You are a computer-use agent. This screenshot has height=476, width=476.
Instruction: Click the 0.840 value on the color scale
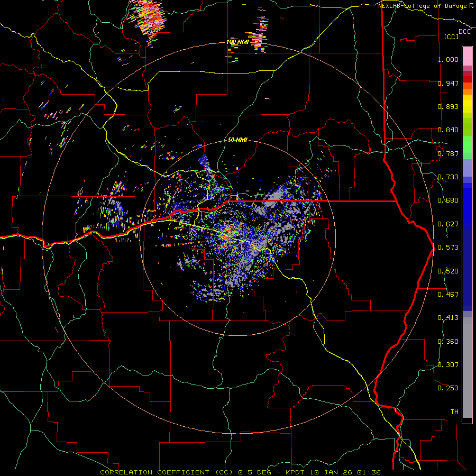tap(448, 130)
